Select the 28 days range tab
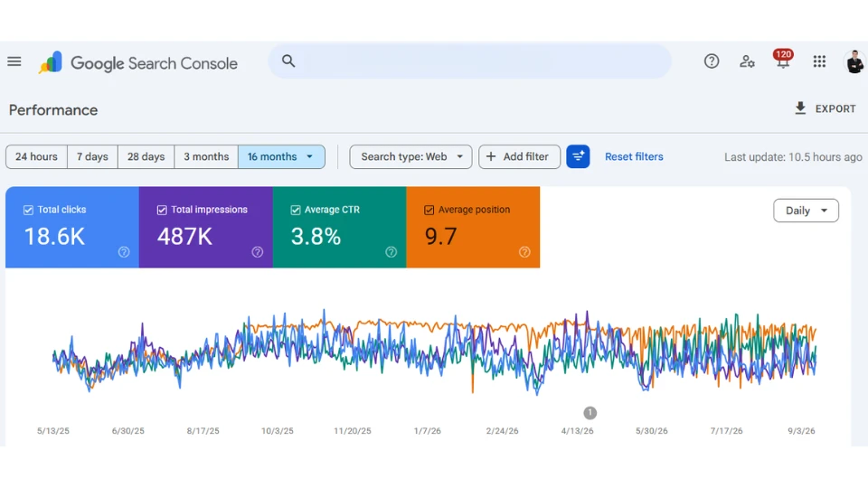The width and height of the screenshot is (868, 488). tap(146, 156)
